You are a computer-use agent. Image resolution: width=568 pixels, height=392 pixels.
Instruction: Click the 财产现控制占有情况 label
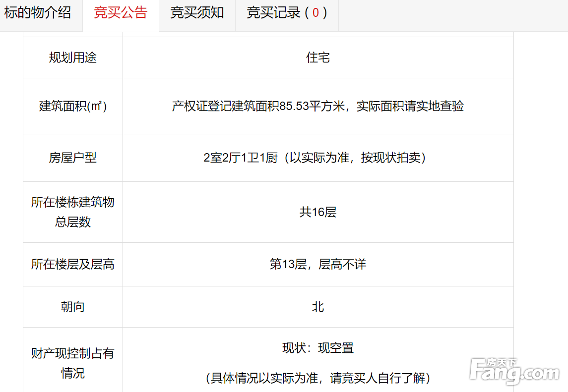pyautogui.click(x=73, y=363)
